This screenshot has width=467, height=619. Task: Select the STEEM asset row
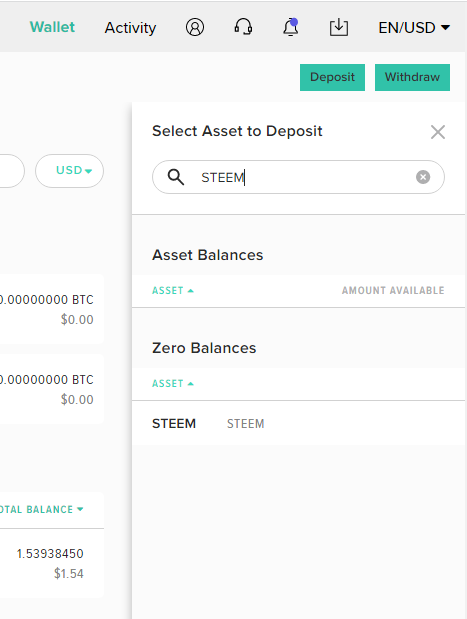point(298,423)
